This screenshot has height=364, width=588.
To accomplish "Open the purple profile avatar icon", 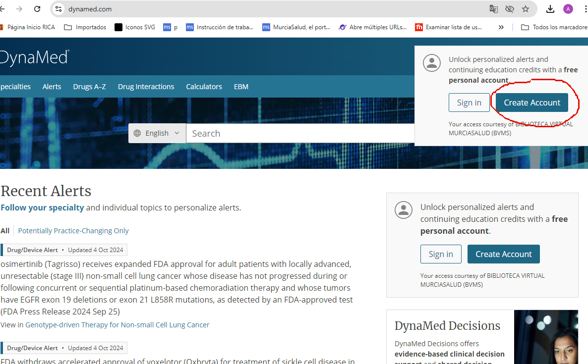I will [568, 9].
